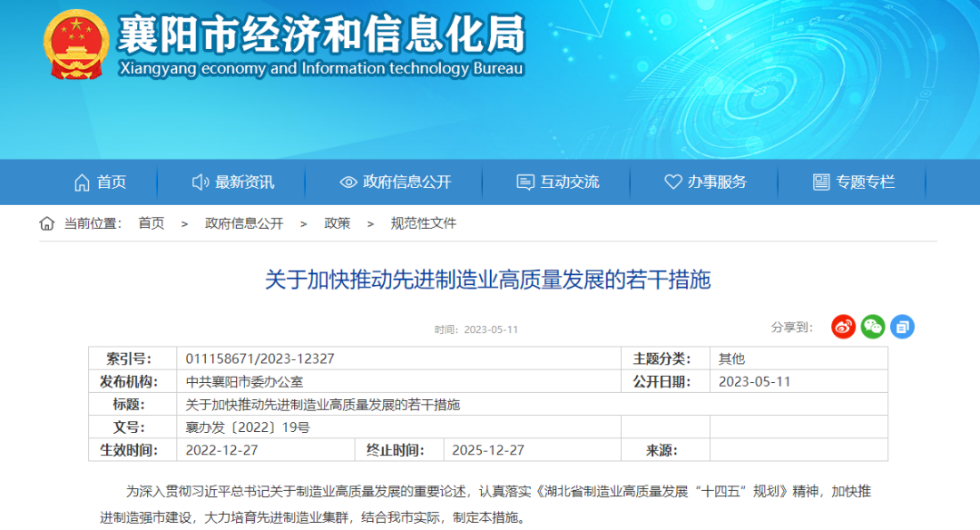Click the breadcrumb house icon
Viewport: 980px width, 530px height.
coord(47,224)
